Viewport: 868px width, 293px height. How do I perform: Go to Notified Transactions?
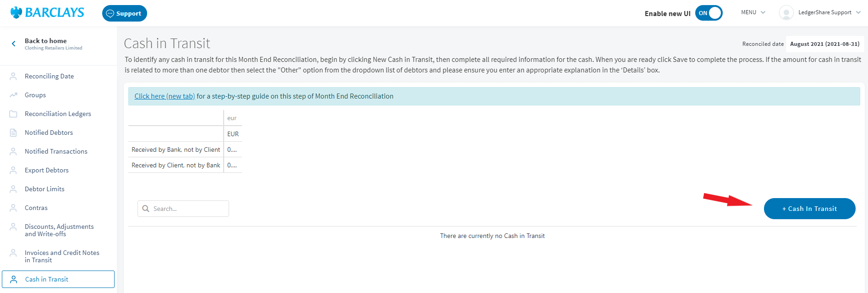coord(56,151)
